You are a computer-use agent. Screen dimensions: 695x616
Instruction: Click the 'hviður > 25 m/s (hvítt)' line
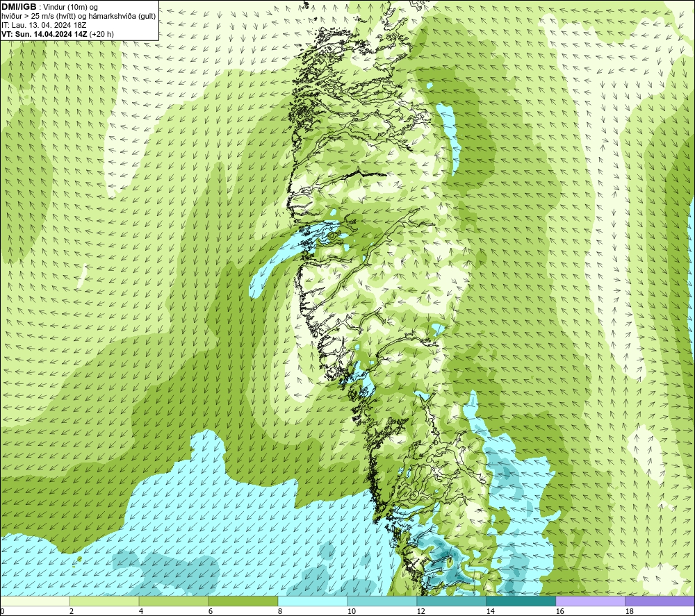[x=38, y=17]
